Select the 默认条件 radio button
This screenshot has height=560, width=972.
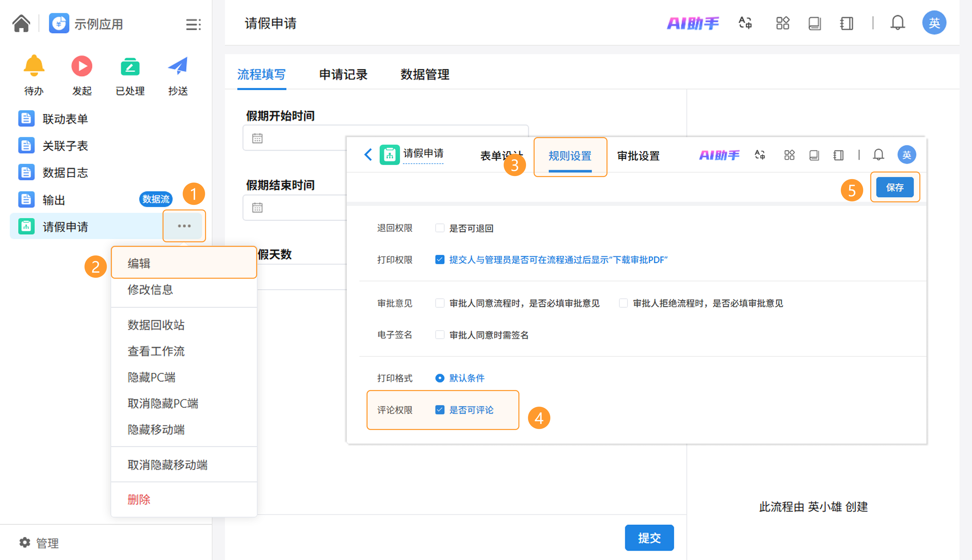tap(439, 378)
